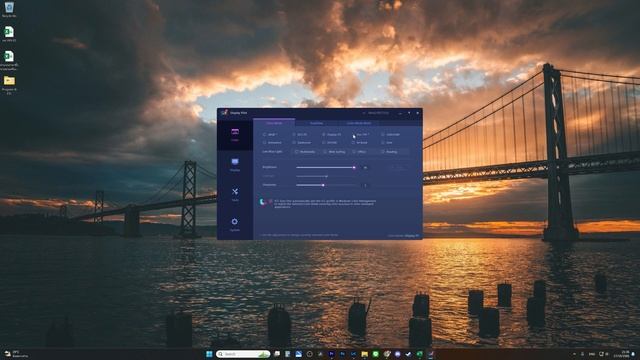Choose Office low blue light option
The width and height of the screenshot is (640, 360).
(360, 152)
